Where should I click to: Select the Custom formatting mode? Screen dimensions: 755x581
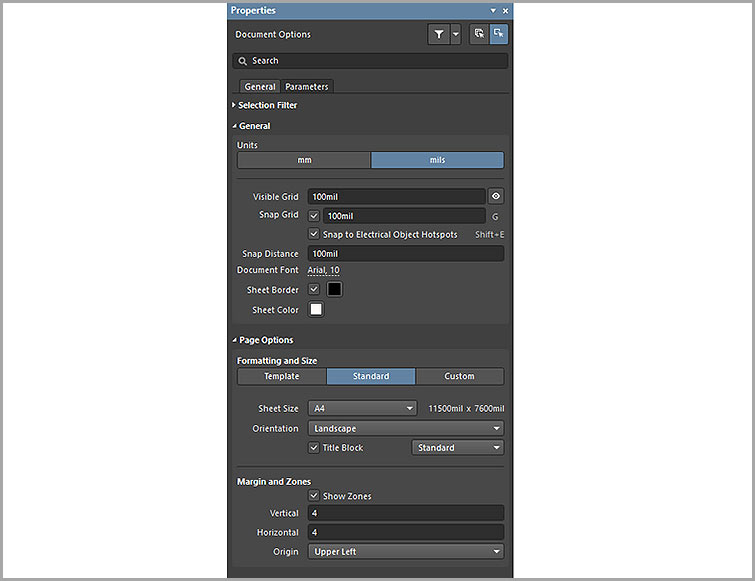(459, 376)
